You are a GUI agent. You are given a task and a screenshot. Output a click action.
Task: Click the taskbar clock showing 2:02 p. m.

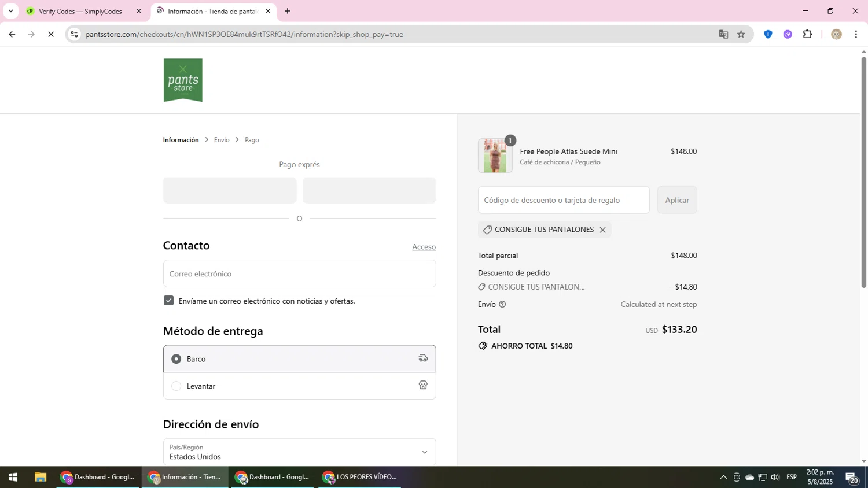point(821,477)
